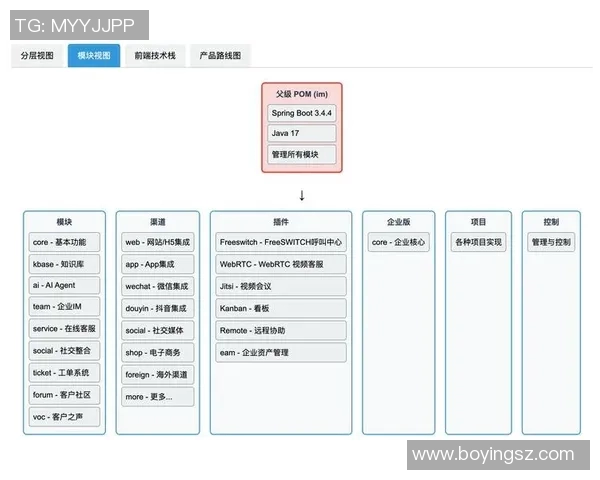600x480 pixels.
Task: Select service - 在线客服 module
Action: [64, 329]
